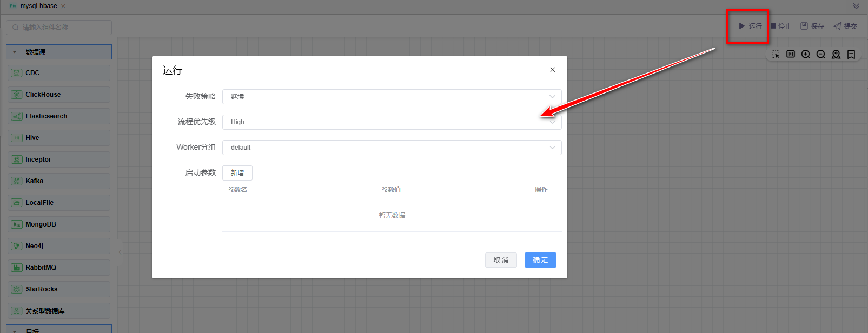Click the locate/position map icon
The width and height of the screenshot is (868, 333).
point(836,55)
